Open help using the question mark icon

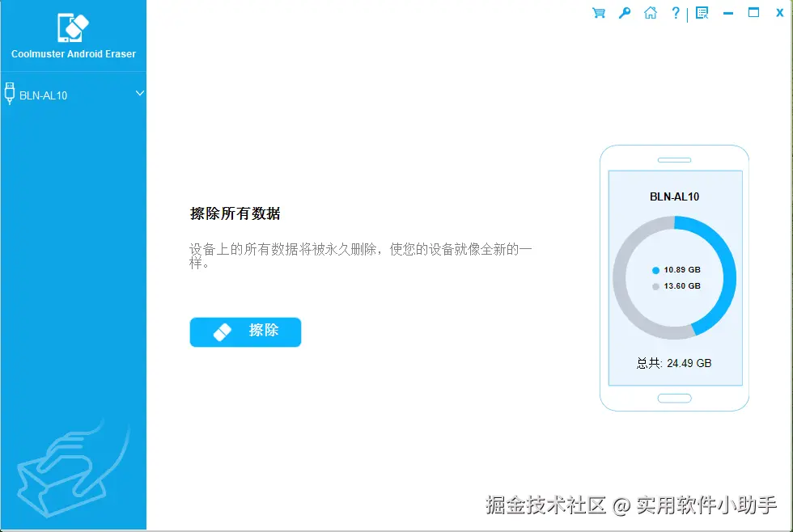(x=676, y=13)
